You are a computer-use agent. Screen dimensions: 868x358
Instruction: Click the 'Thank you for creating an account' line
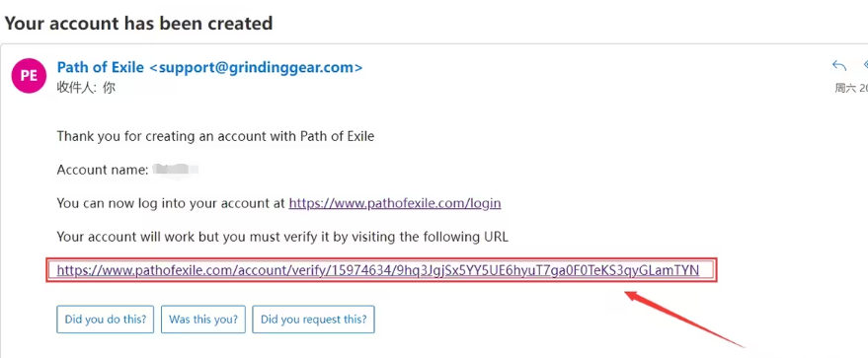(x=216, y=136)
